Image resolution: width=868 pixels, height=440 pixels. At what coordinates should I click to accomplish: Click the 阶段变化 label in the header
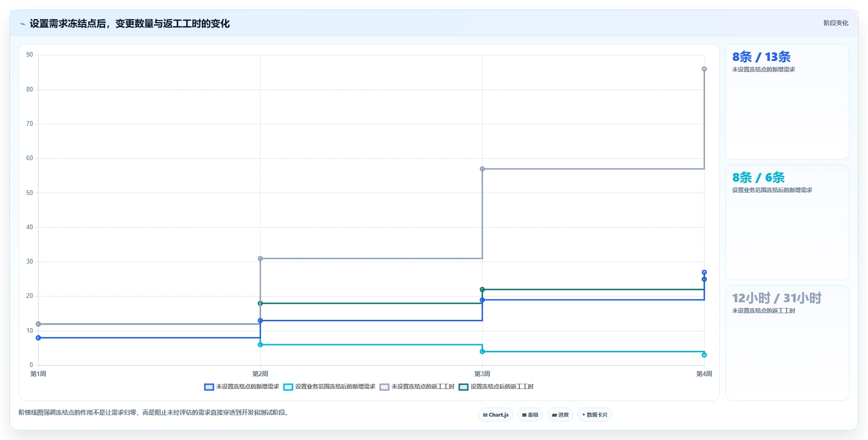pyautogui.click(x=836, y=23)
